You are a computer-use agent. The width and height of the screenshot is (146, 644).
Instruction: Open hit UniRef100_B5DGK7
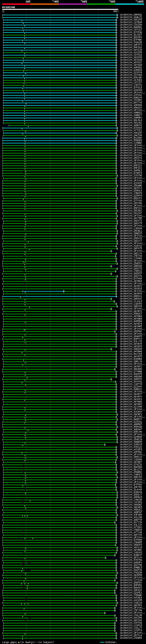[x=131, y=314]
